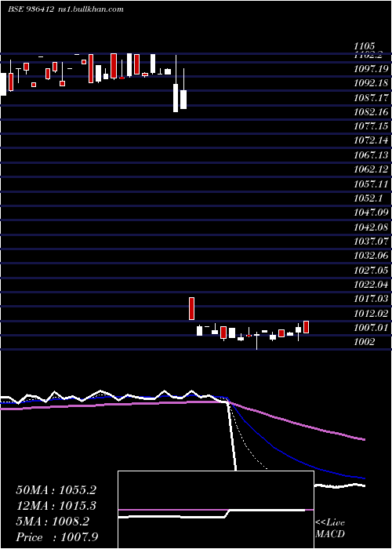This screenshot has width=392, height=549.
Task: Click the 1072.14 price axis label
Action: (371, 140)
